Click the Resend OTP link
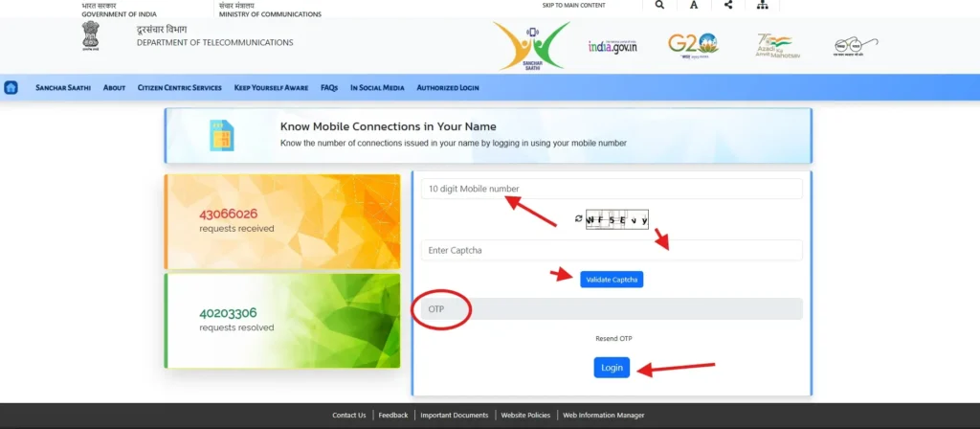The width and height of the screenshot is (980, 429). 613,339
